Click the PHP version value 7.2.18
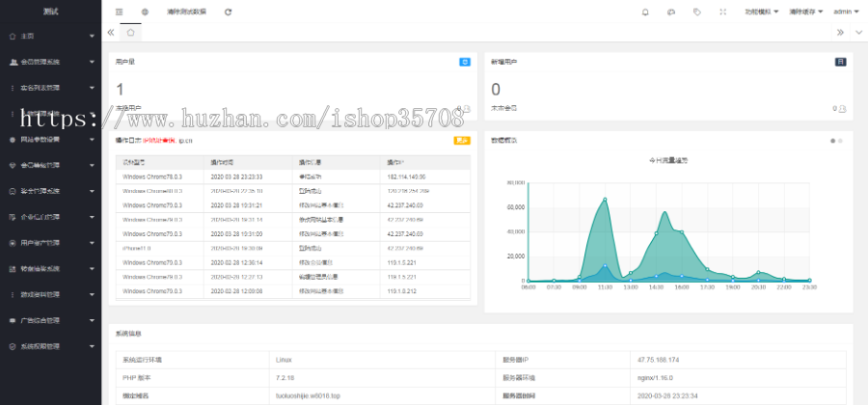The height and width of the screenshot is (405, 868). click(x=285, y=378)
